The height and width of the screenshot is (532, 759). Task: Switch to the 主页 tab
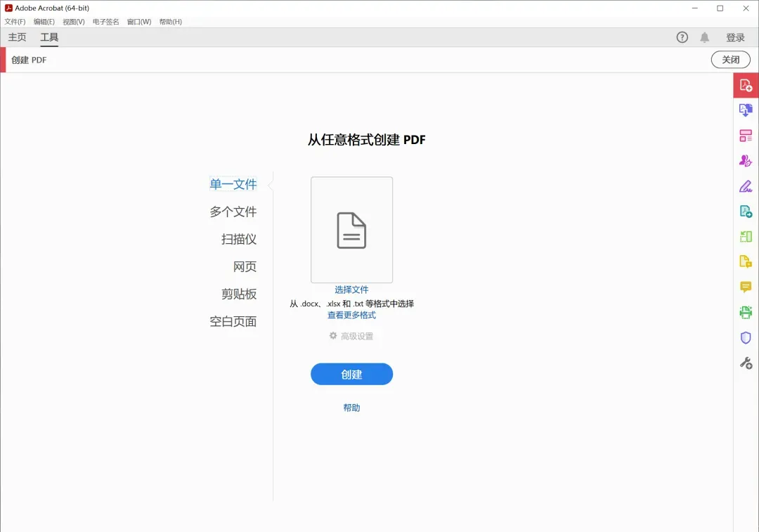click(x=17, y=37)
